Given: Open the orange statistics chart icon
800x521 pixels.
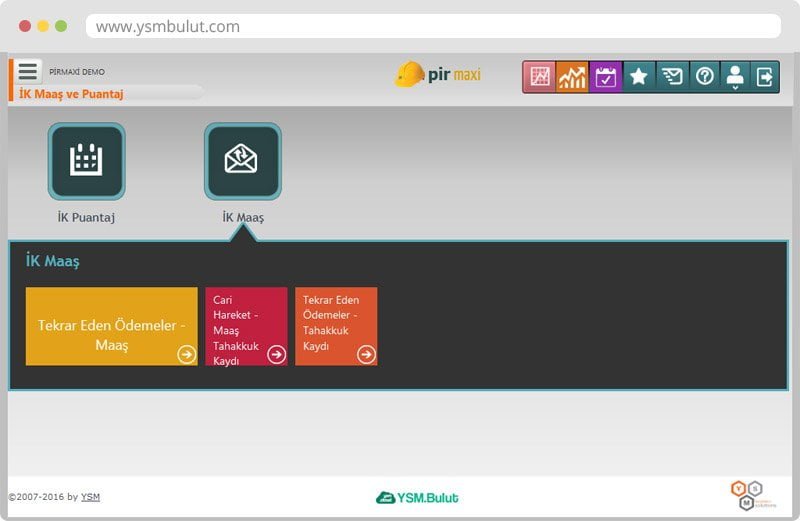Looking at the screenshot, I should pos(572,77).
